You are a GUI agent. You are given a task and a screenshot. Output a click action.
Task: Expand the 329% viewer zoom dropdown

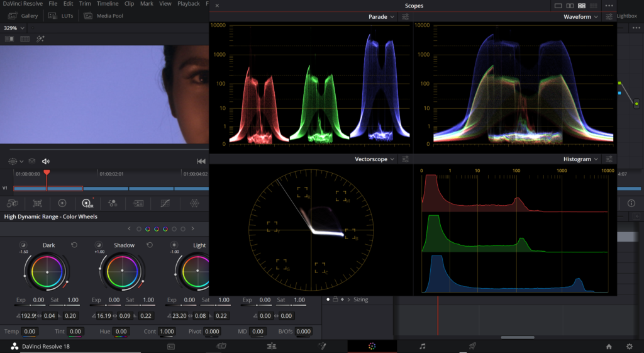coord(14,28)
